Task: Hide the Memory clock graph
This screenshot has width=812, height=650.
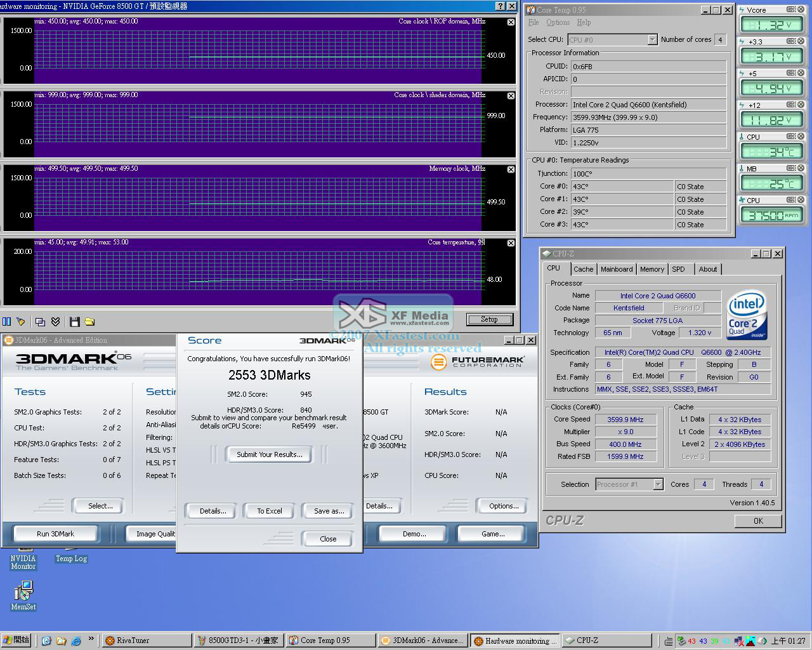Action: (511, 169)
